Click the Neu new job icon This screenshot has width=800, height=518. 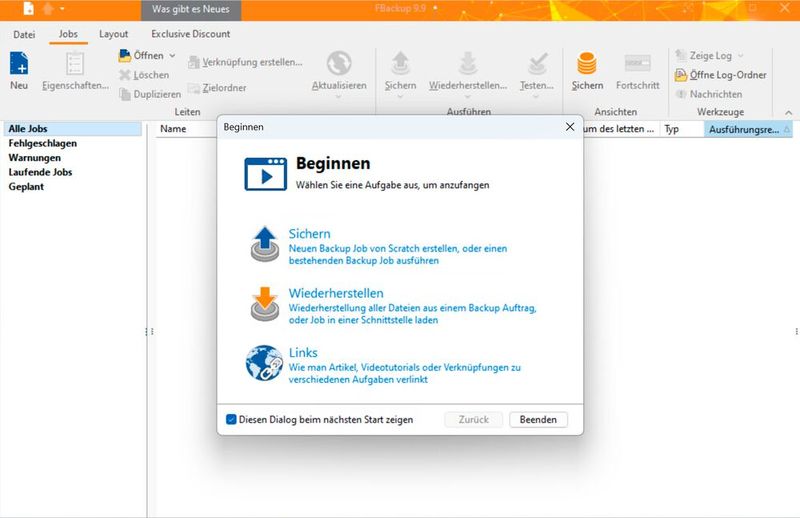tap(19, 63)
